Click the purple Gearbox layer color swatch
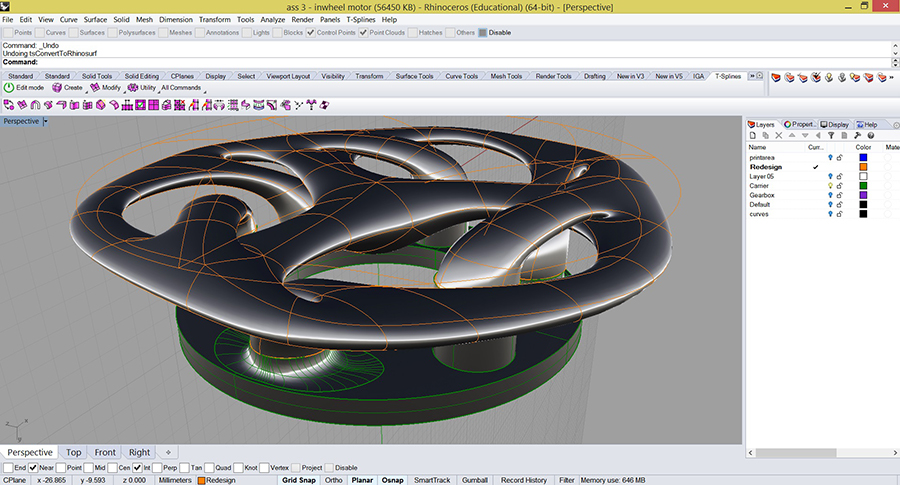900x485 pixels. pyautogui.click(x=863, y=195)
